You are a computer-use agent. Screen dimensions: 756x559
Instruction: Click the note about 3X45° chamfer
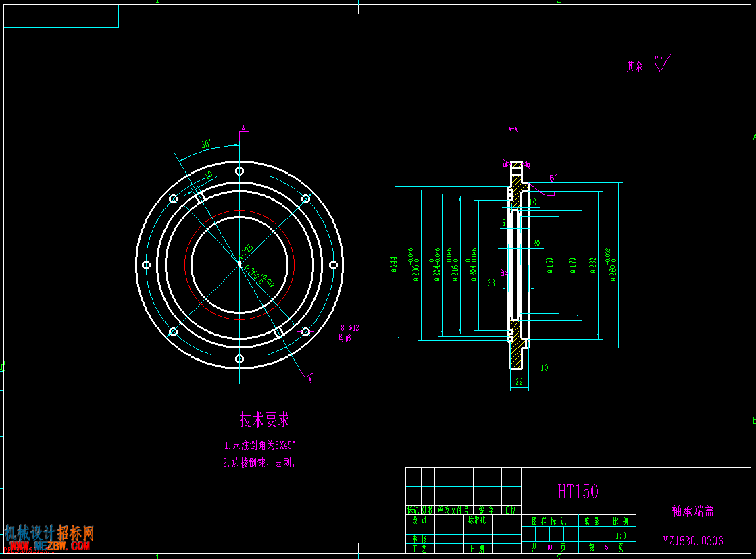(260, 446)
